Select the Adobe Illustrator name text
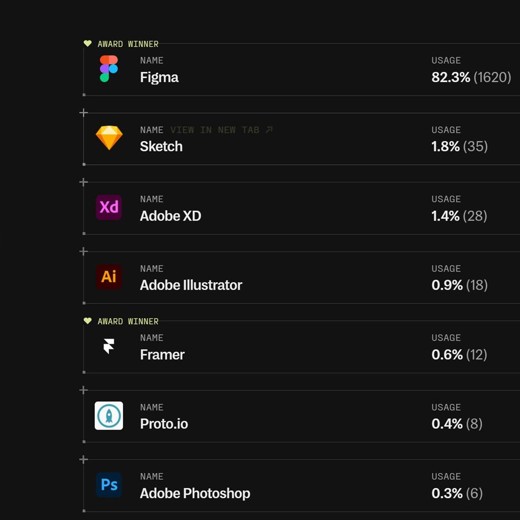520x520 pixels. click(191, 285)
